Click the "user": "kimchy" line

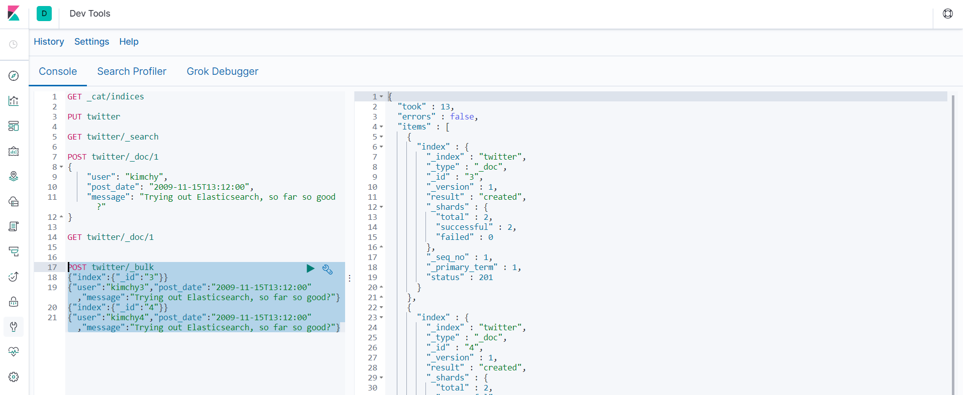(127, 177)
